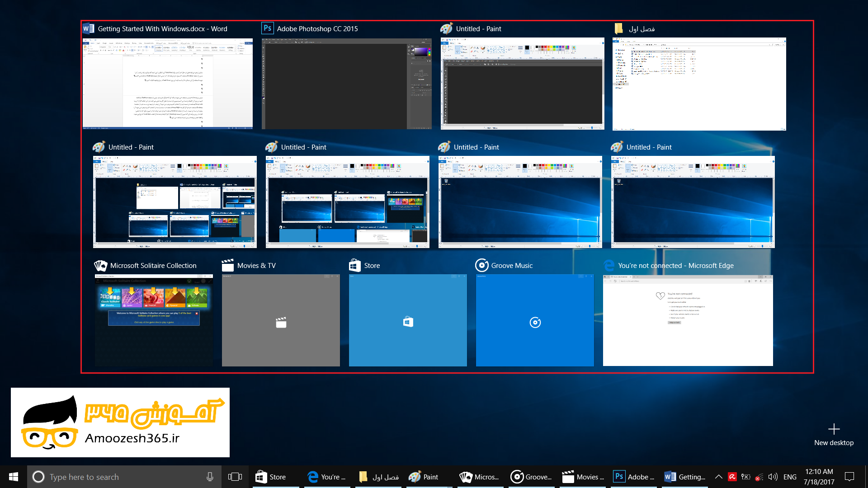The height and width of the screenshot is (488, 868).
Task: Open the clock showing 12:10 AM
Action: [x=819, y=477]
